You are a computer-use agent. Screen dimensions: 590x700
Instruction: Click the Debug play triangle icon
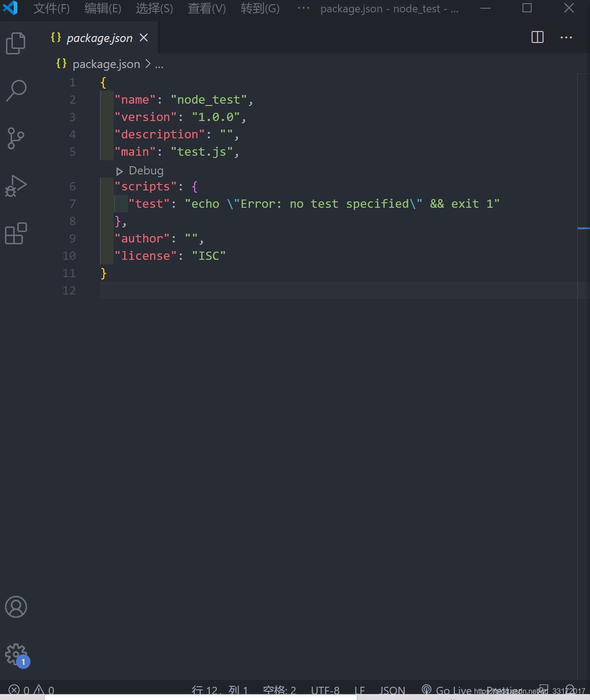point(120,171)
